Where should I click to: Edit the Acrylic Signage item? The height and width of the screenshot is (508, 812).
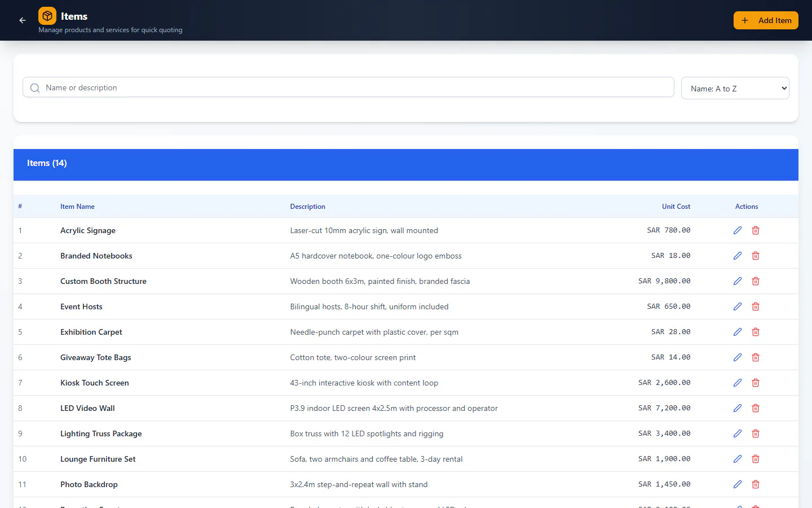pos(738,230)
